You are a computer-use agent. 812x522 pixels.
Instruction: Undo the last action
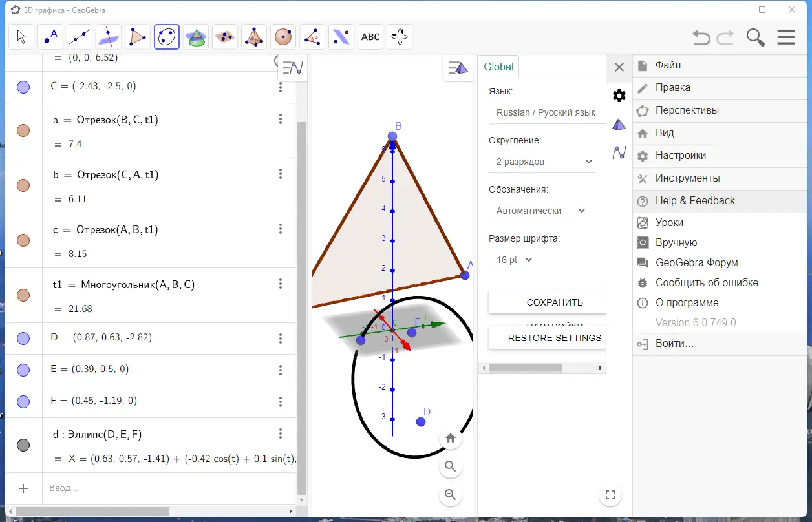click(x=701, y=37)
